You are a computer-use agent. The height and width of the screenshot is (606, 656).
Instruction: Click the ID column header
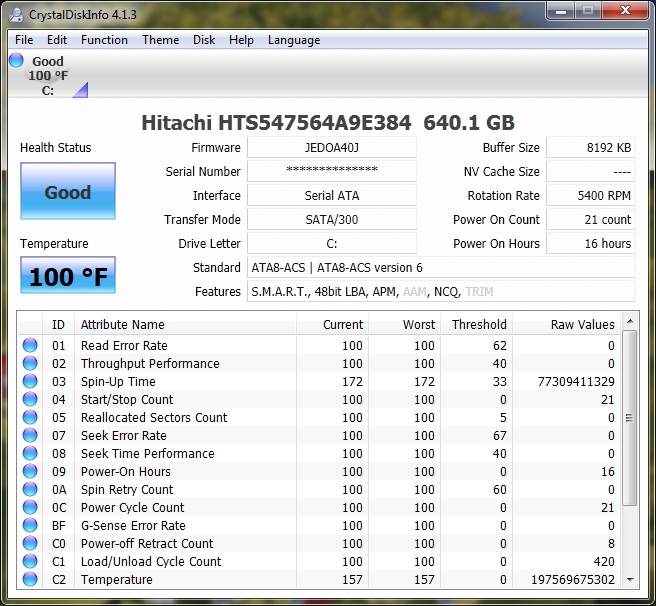pos(58,324)
